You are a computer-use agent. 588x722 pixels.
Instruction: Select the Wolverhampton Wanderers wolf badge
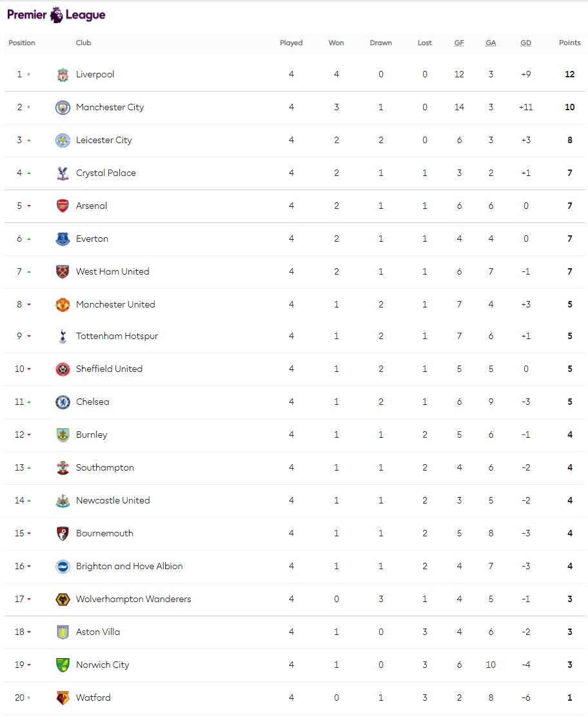[63, 600]
